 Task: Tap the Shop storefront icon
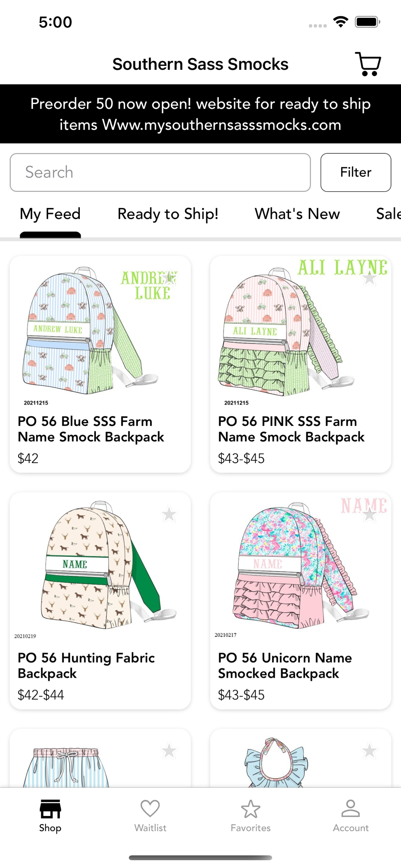(x=50, y=809)
